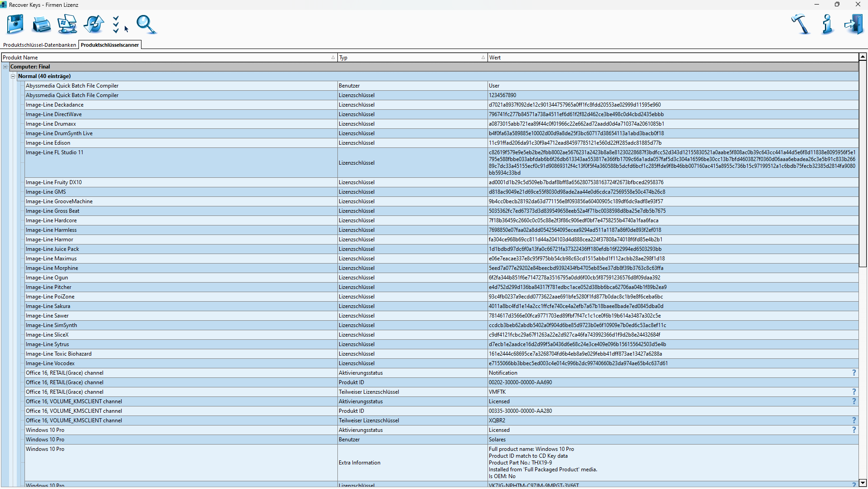Select Image-Line Morphine row

tap(442, 268)
